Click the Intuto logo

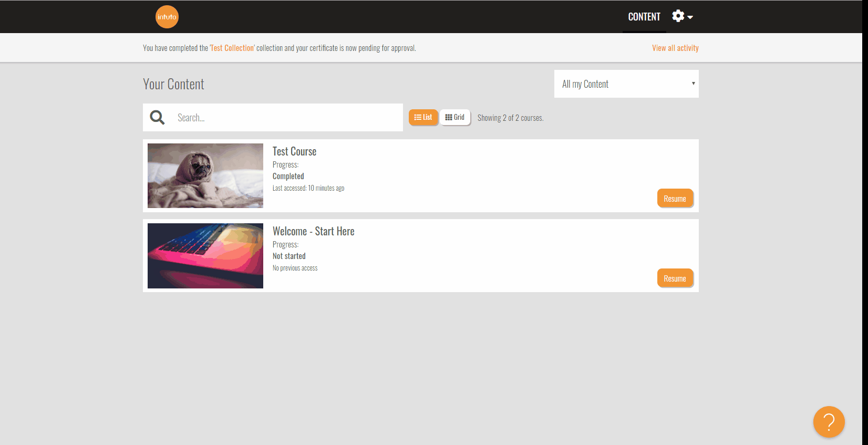tap(167, 17)
